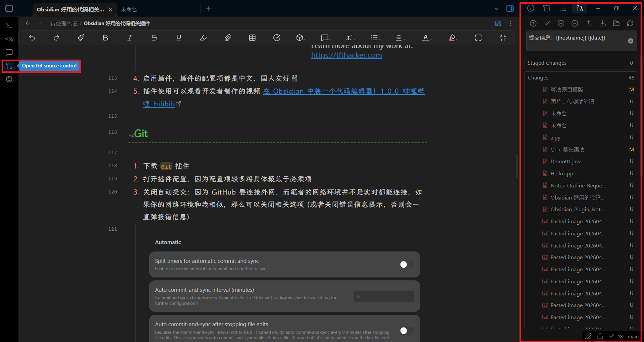Image resolution: width=644 pixels, height=342 pixels.
Task: Select the Git tab in right sidebar
Action: tap(580, 8)
